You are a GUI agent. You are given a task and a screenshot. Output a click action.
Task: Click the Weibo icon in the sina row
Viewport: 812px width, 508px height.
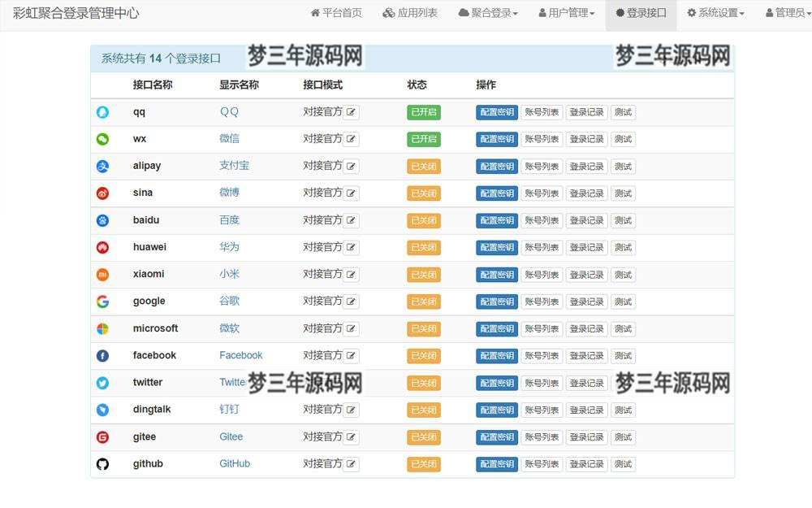coord(102,193)
